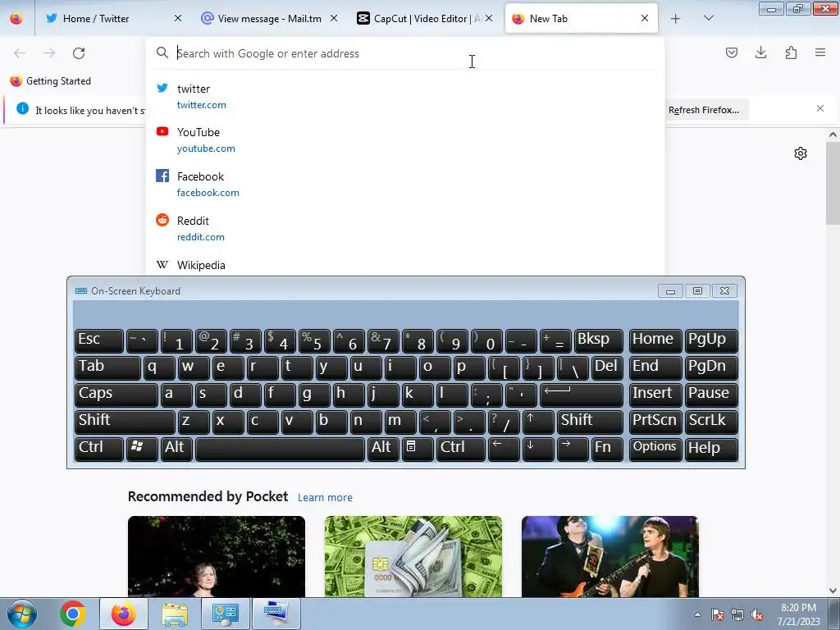Image resolution: width=840 pixels, height=630 pixels.
Task: Open Chrome from the taskbar
Action: click(x=73, y=614)
